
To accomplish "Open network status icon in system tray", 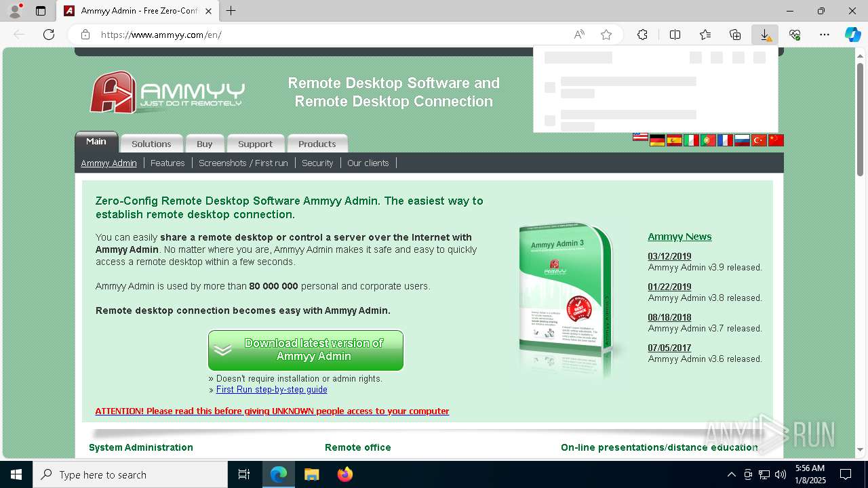I will (764, 474).
